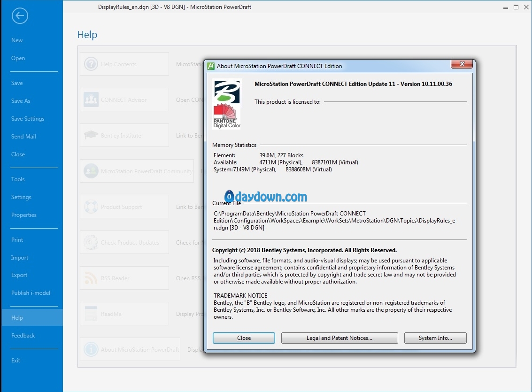This screenshot has height=392, width=532.
Task: Open Feedback in the sidebar
Action: (23, 336)
